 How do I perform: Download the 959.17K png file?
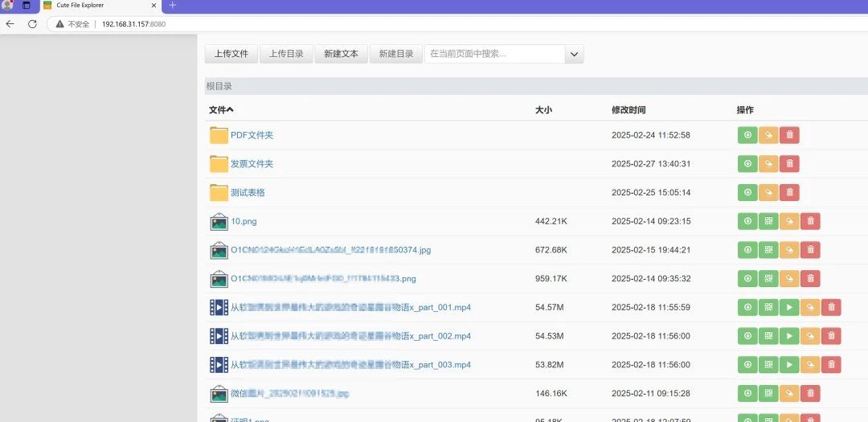coord(747,279)
